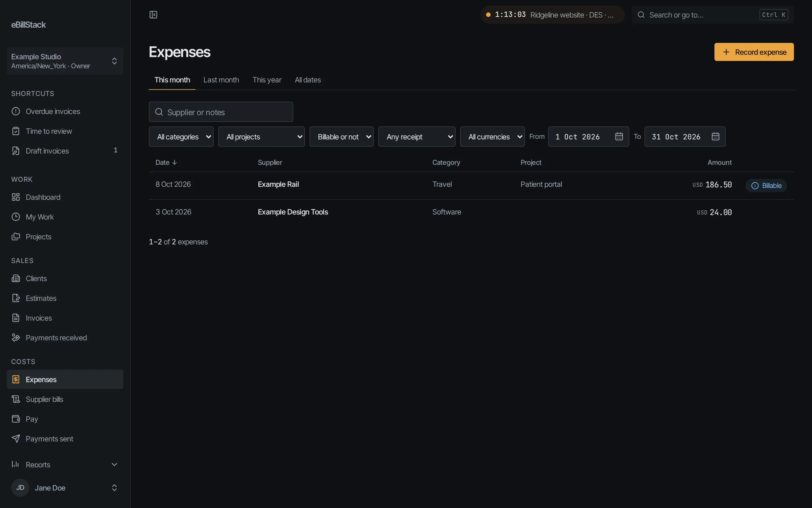The width and height of the screenshot is (812, 508).
Task: Open the From date calendar picker
Action: pos(619,137)
